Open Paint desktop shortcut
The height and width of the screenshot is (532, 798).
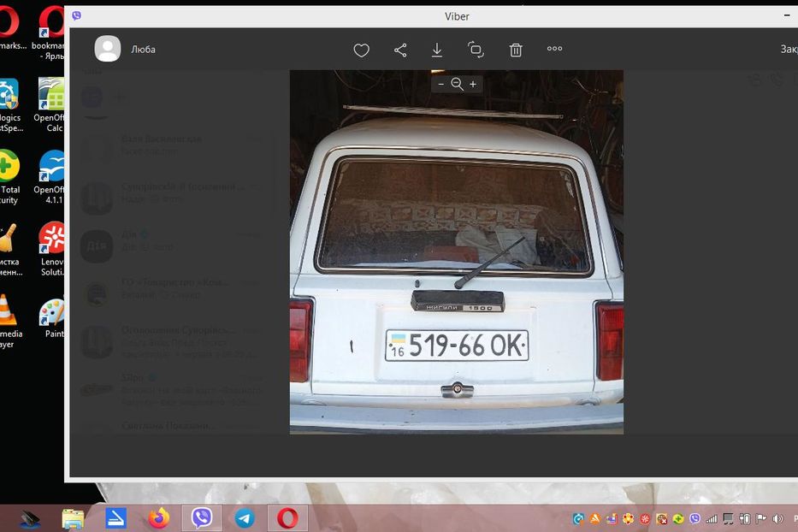(x=52, y=318)
